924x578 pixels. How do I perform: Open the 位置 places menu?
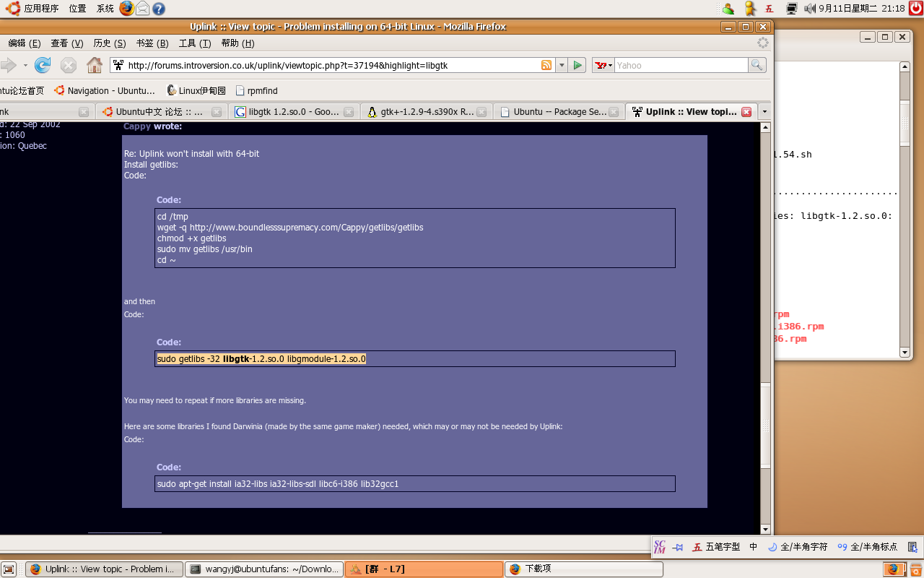77,9
